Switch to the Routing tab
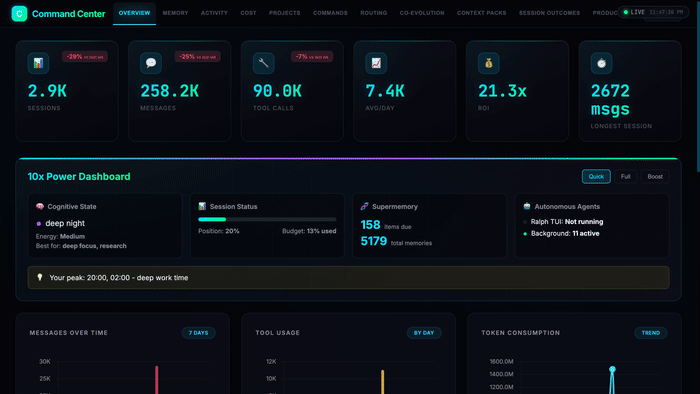700x394 pixels. coord(374,13)
